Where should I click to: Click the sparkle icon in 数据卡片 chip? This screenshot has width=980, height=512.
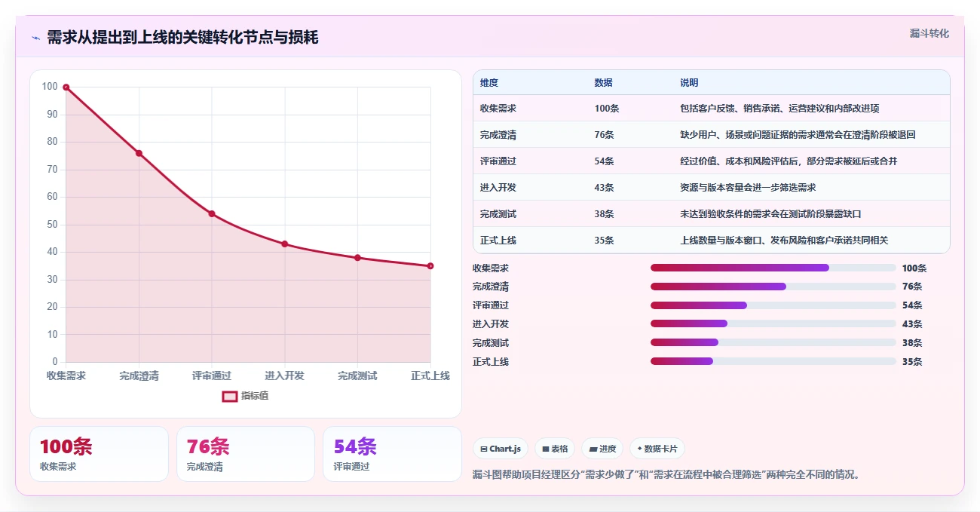pos(640,449)
